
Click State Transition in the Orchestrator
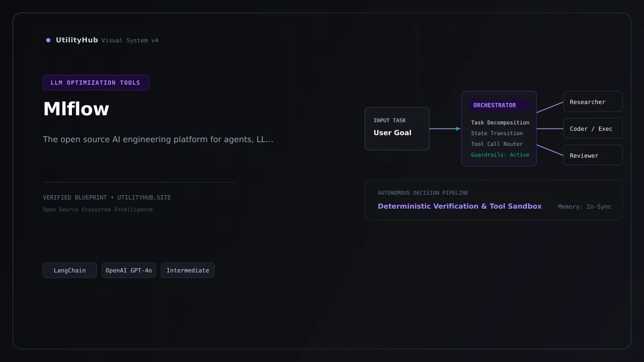point(497,134)
